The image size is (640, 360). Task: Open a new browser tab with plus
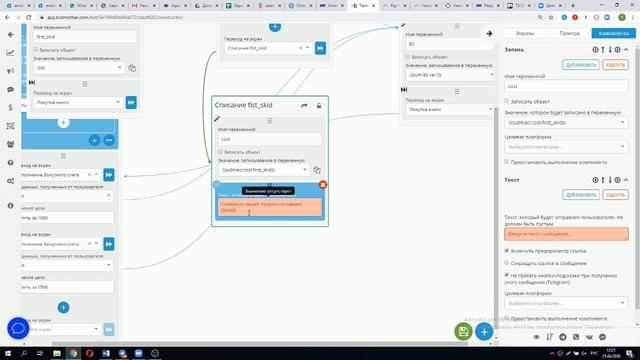573,6
